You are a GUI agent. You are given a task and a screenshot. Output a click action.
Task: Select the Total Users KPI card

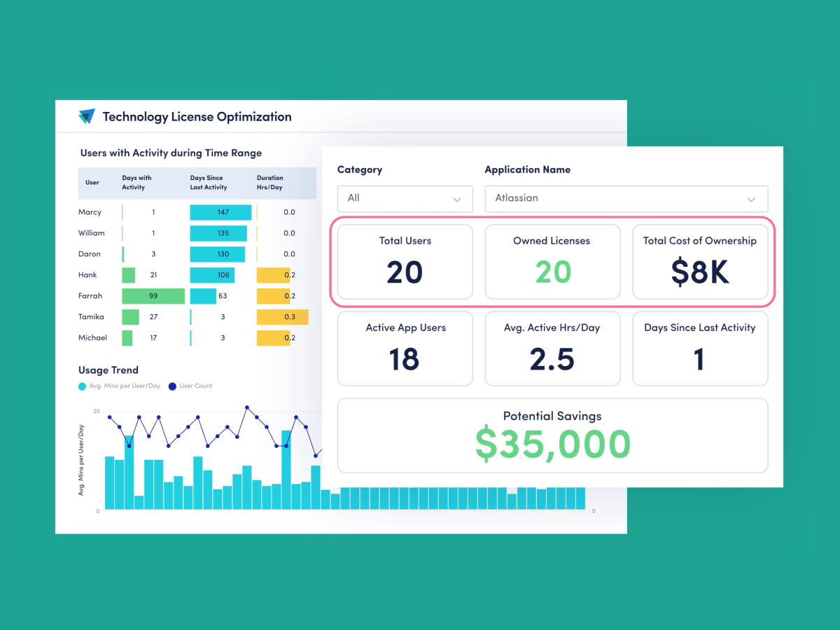click(405, 262)
